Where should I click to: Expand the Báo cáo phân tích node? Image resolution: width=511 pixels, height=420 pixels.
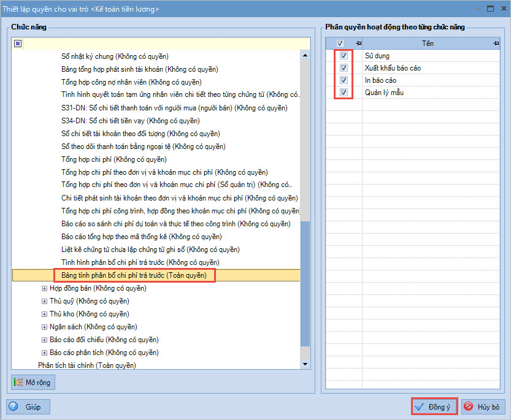coord(44,353)
